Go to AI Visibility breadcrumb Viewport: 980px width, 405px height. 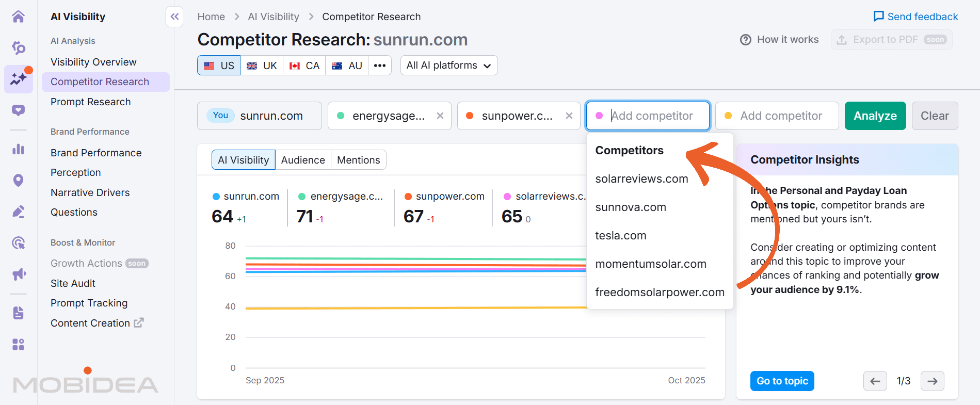pyautogui.click(x=274, y=17)
